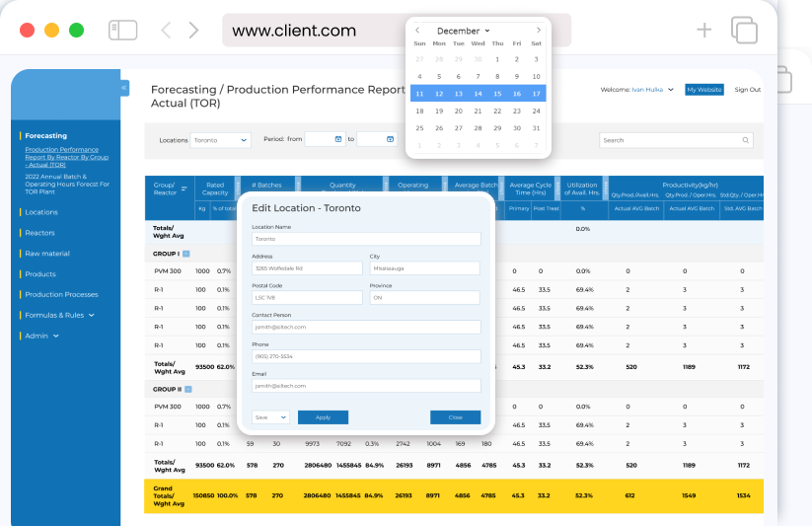Expand the Save dropdown in dialog
The width and height of the screenshot is (812, 526).
click(x=270, y=417)
